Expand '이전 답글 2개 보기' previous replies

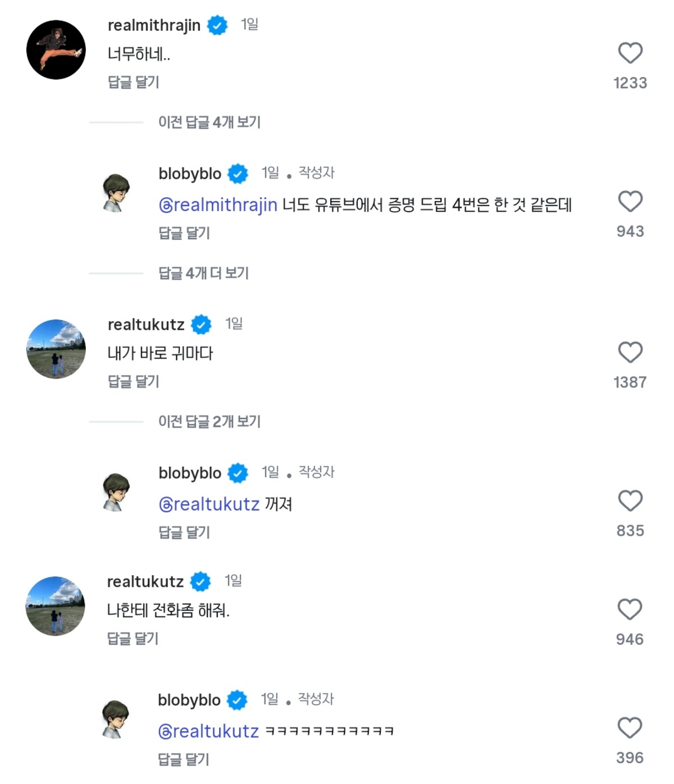(209, 422)
